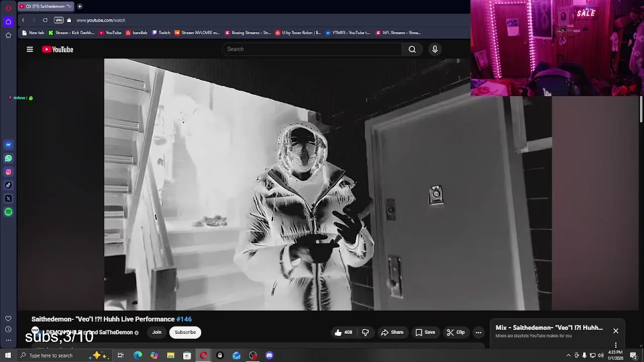644x362 pixels.
Task: Open Messenger in the Opera sidebar
Action: [8, 145]
